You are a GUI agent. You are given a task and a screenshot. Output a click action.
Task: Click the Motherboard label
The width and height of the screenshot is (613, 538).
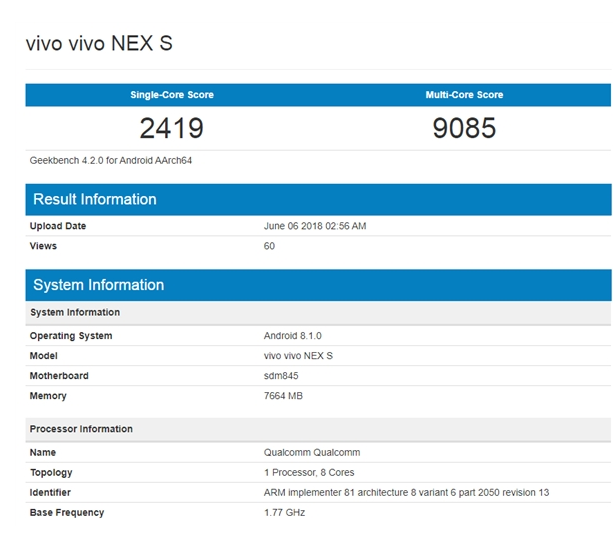click(59, 376)
